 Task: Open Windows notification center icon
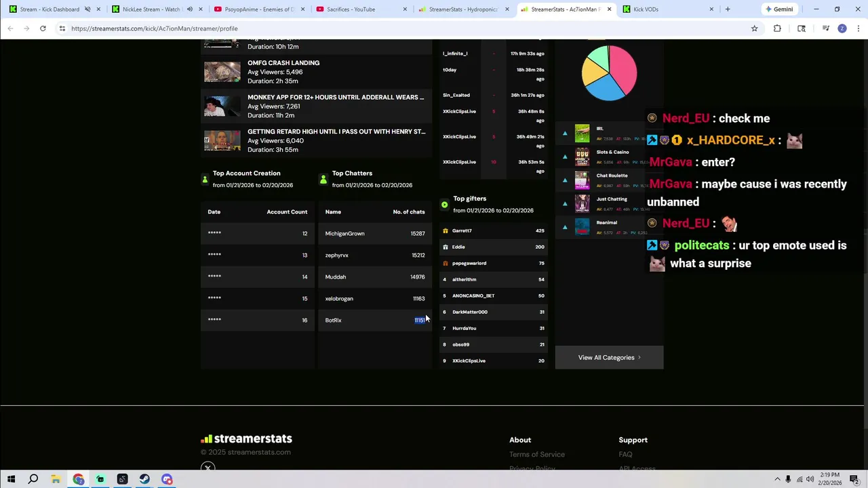point(854,479)
